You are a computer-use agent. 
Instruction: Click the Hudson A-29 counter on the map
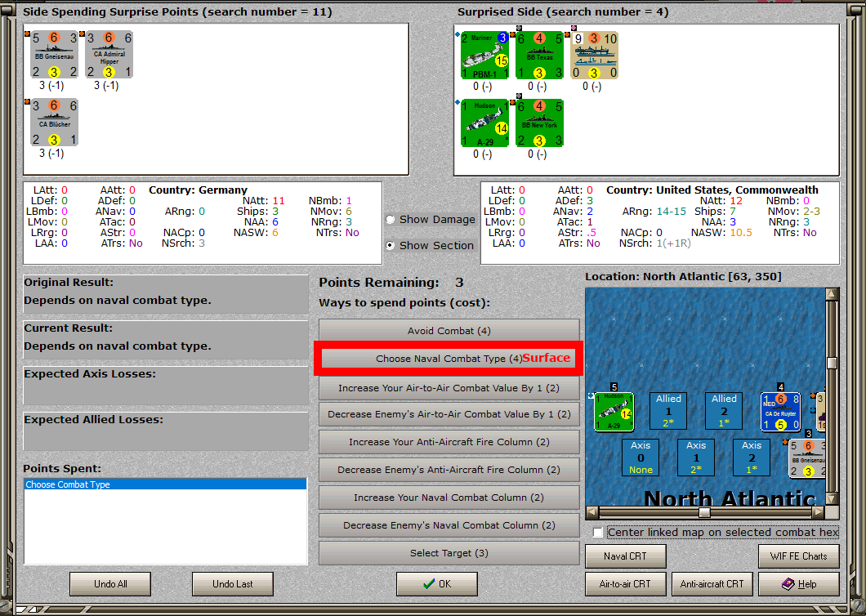614,412
